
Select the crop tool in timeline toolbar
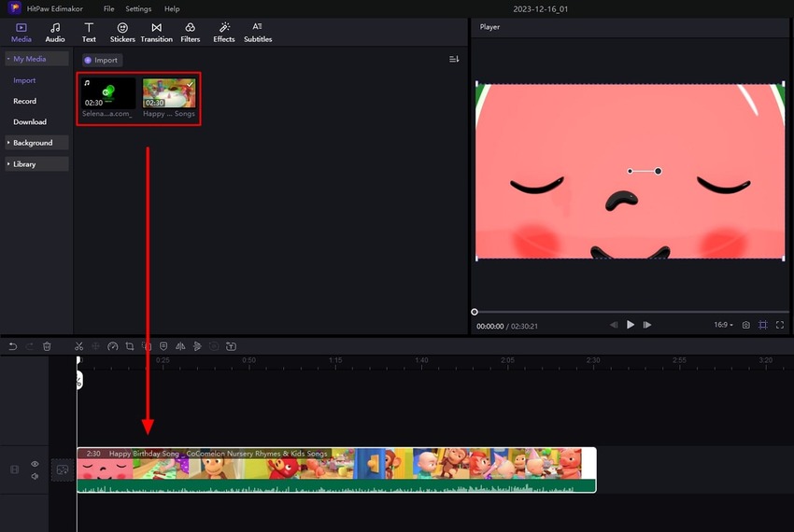[130, 346]
